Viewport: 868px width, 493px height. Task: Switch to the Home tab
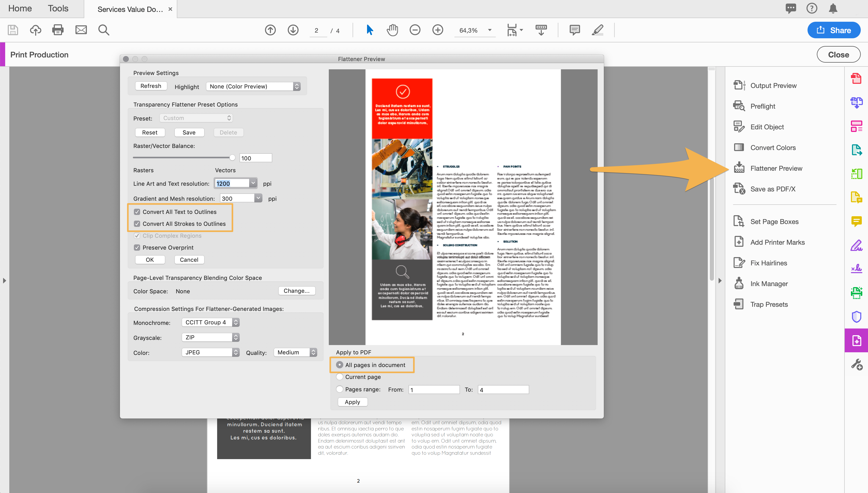point(20,9)
